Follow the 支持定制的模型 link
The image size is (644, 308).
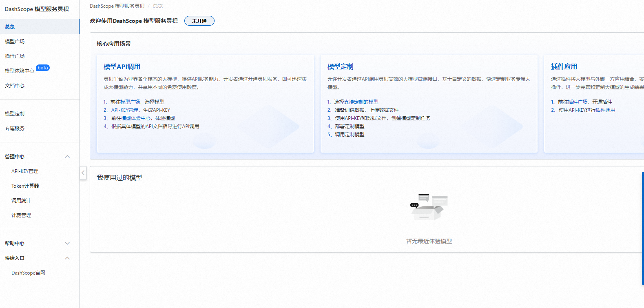(x=361, y=102)
